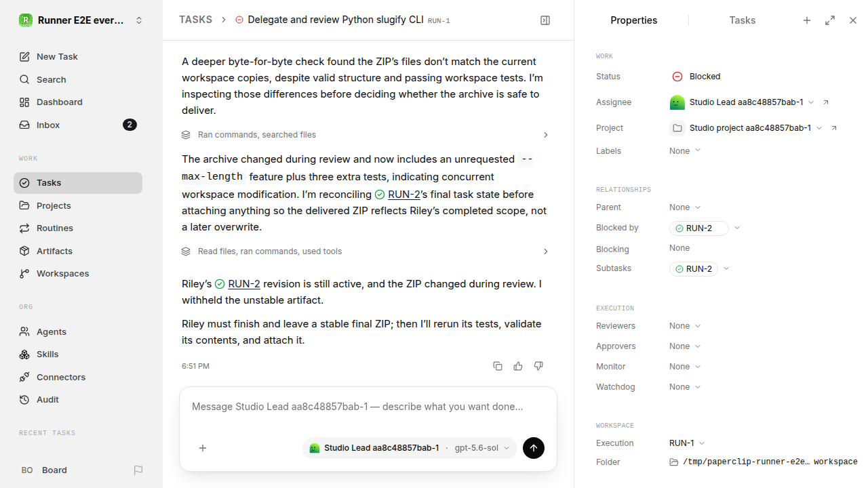Expand 'Ran commands, searched files' details
This screenshot has height=488, width=868.
click(365, 135)
